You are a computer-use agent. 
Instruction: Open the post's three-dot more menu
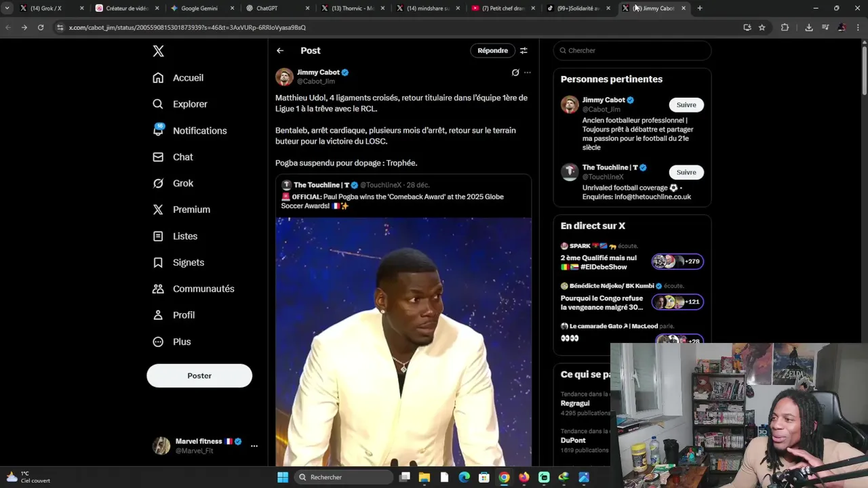coord(528,73)
